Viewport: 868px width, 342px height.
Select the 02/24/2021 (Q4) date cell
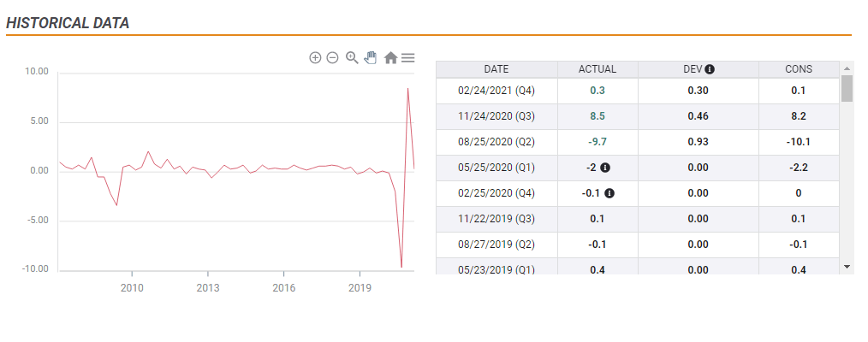click(496, 91)
